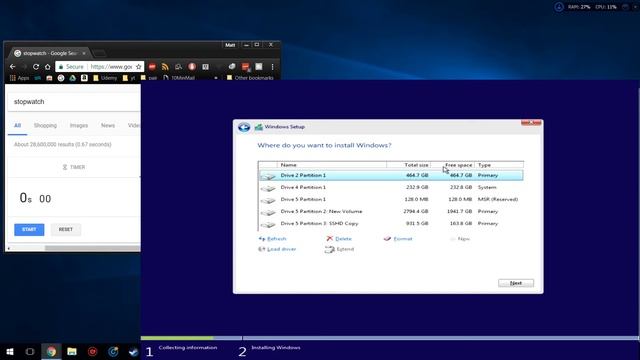The height and width of the screenshot is (360, 640).
Task: Open the orange RSS feed extension
Action: pos(165,67)
